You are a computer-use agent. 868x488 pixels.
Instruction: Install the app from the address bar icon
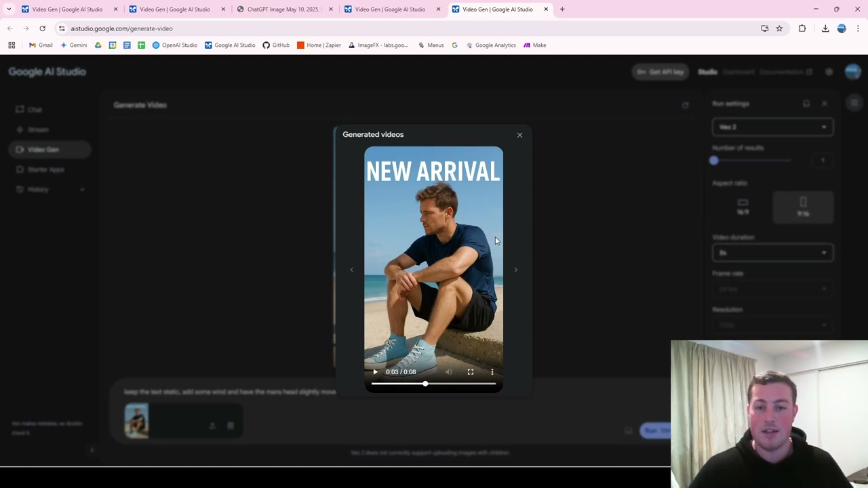(764, 28)
